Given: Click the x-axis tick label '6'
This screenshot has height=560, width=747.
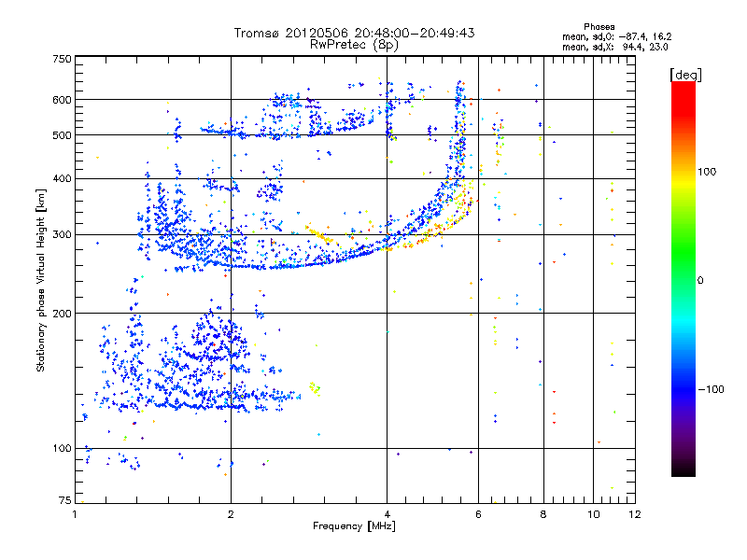Looking at the screenshot, I should 478,514.
